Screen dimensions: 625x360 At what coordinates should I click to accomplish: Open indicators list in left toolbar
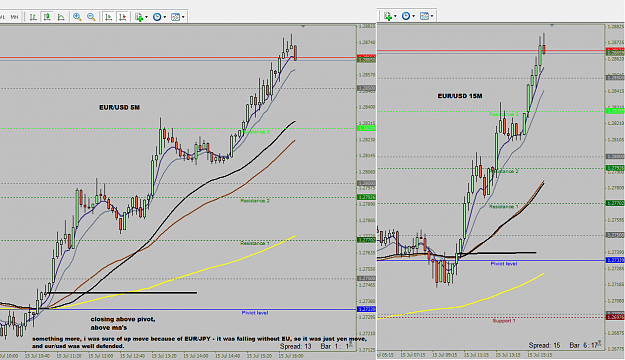coord(139,17)
